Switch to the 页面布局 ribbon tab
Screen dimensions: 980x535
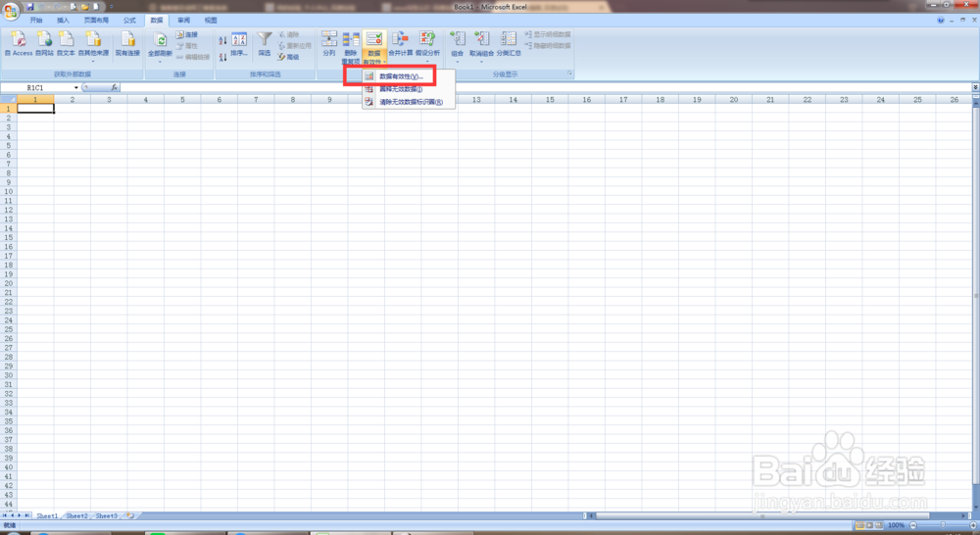pyautogui.click(x=96, y=20)
